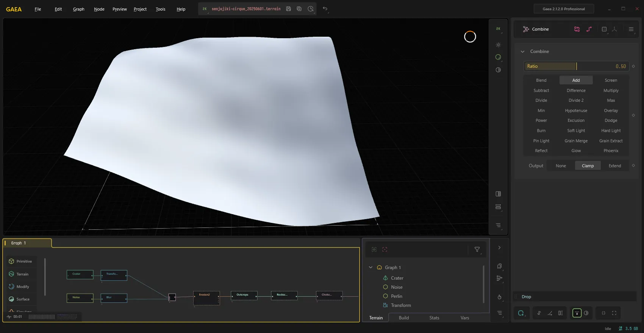Select Crater in the graph tree
This screenshot has height=333, width=644.
397,278
